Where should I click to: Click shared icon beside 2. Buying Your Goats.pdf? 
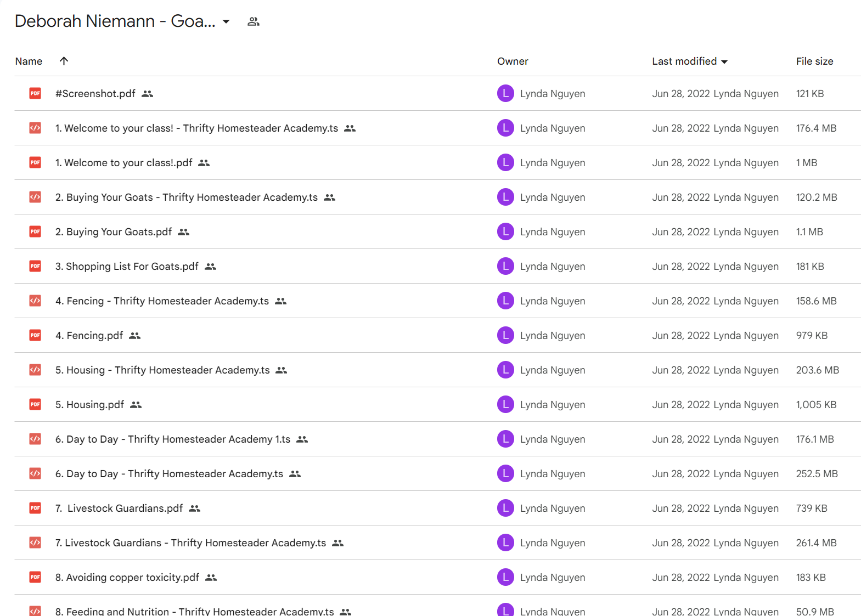[x=183, y=232]
